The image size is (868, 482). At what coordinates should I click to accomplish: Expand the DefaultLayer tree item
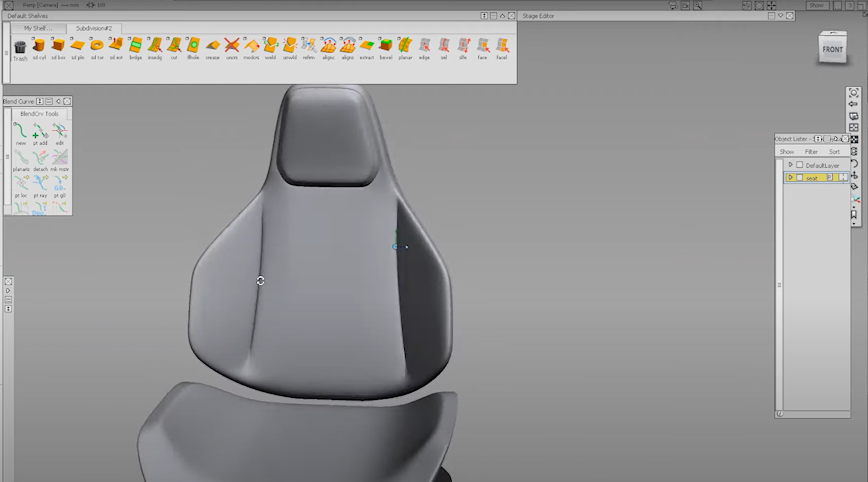pos(790,164)
